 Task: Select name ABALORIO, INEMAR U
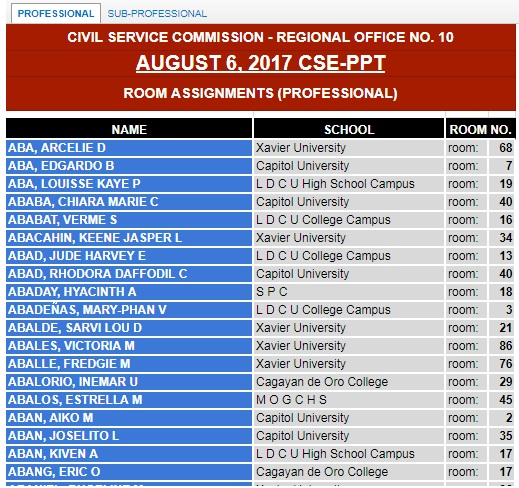point(129,382)
